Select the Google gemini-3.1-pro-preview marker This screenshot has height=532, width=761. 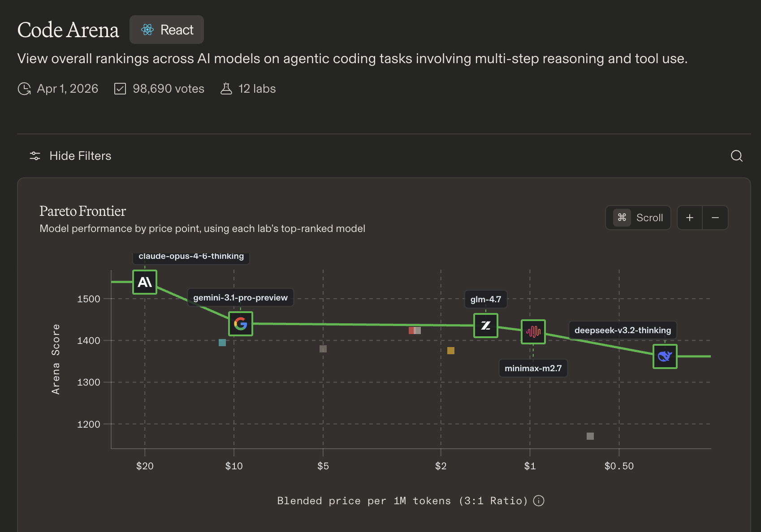point(241,324)
